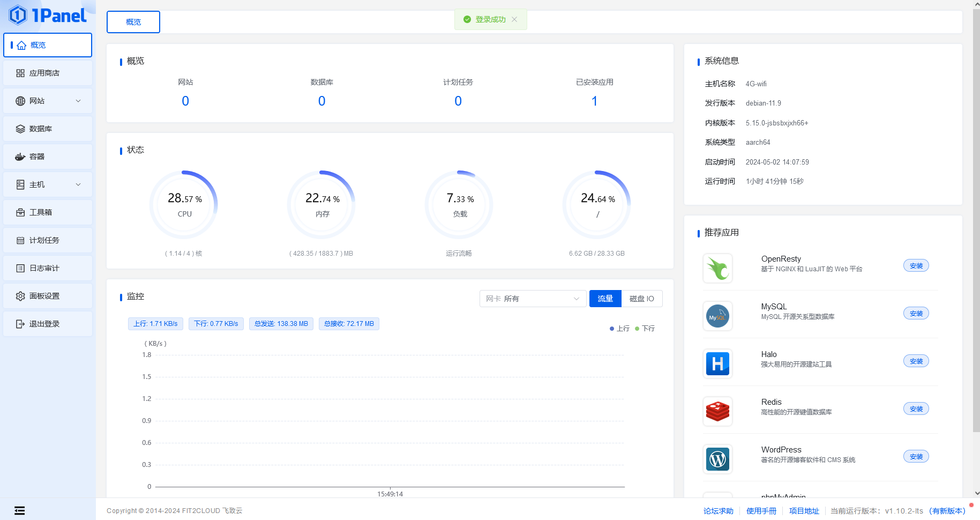Select 退出登录 in sidebar

click(48, 324)
